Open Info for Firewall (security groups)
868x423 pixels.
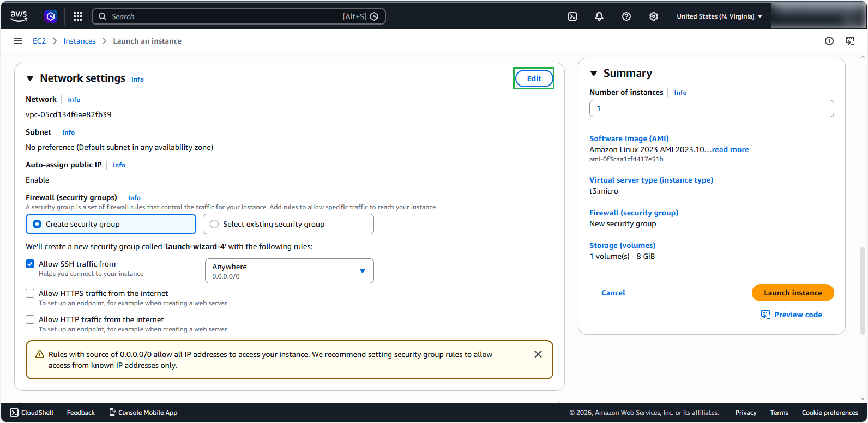(135, 198)
